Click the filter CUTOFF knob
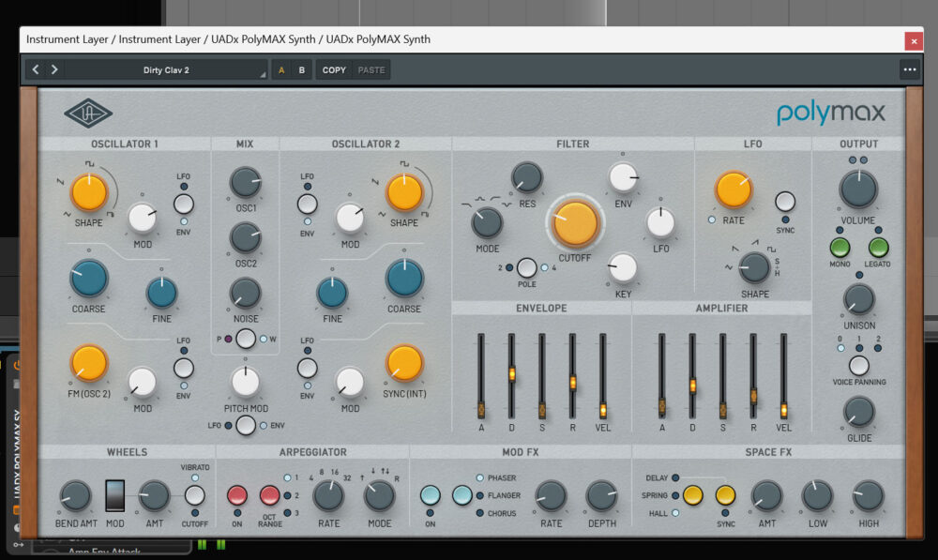The height and width of the screenshot is (560, 938). pos(575,223)
